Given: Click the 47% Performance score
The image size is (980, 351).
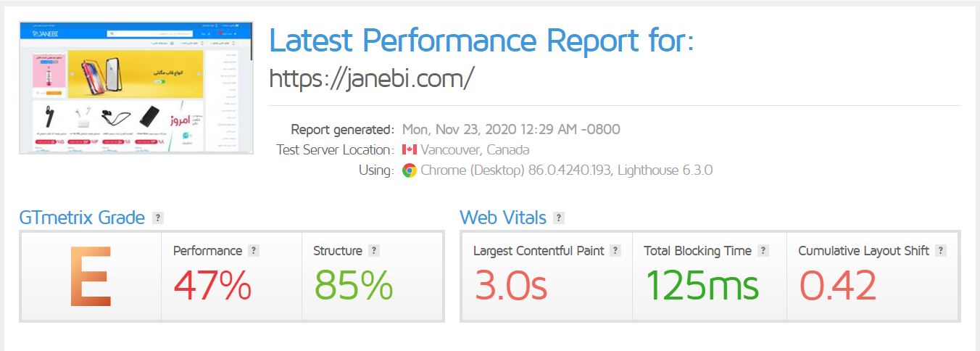Looking at the screenshot, I should pos(212,285).
